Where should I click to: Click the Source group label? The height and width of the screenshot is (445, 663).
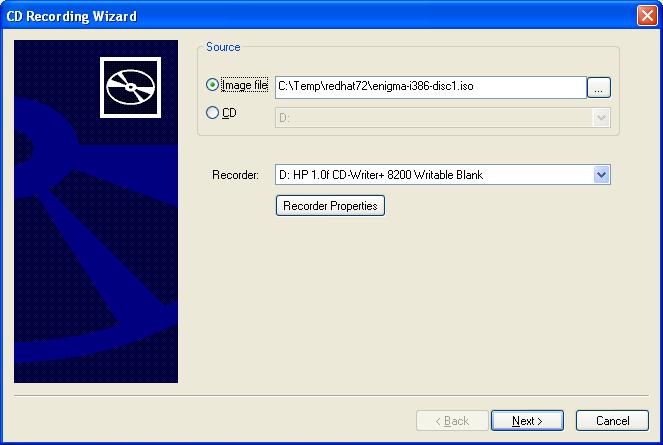tap(223, 47)
